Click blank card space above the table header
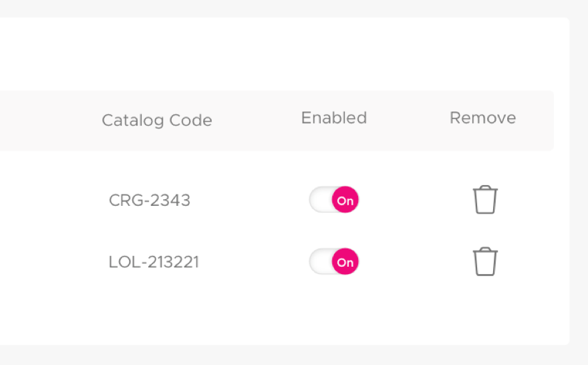 pos(277,54)
